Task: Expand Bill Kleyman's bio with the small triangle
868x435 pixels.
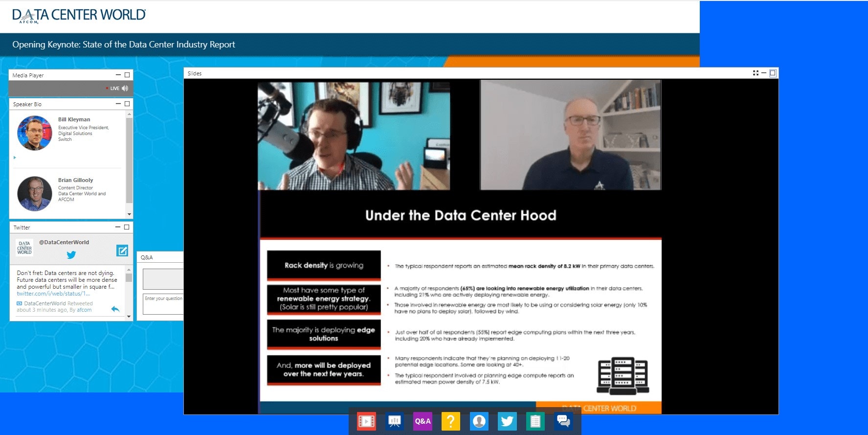Action: (x=15, y=158)
